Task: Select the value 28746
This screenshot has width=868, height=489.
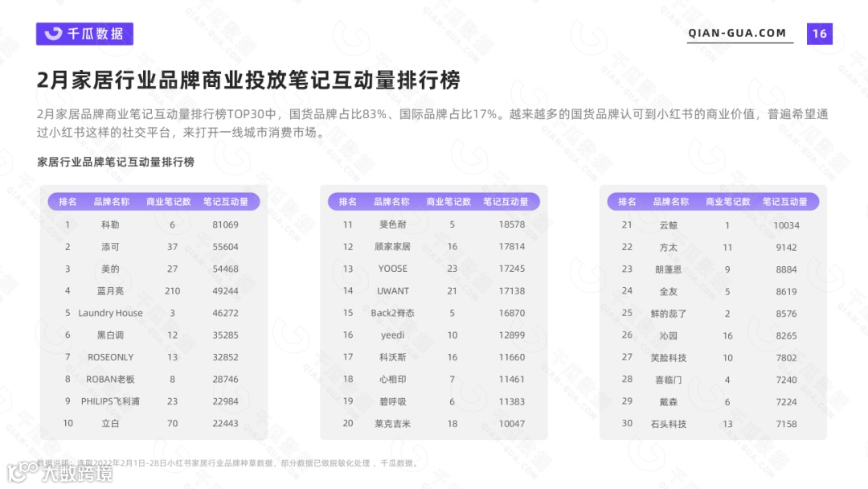Action: pos(225,380)
